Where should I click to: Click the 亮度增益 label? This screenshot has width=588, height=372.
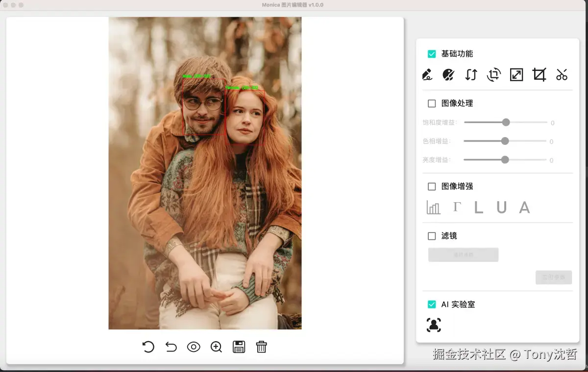(436, 160)
